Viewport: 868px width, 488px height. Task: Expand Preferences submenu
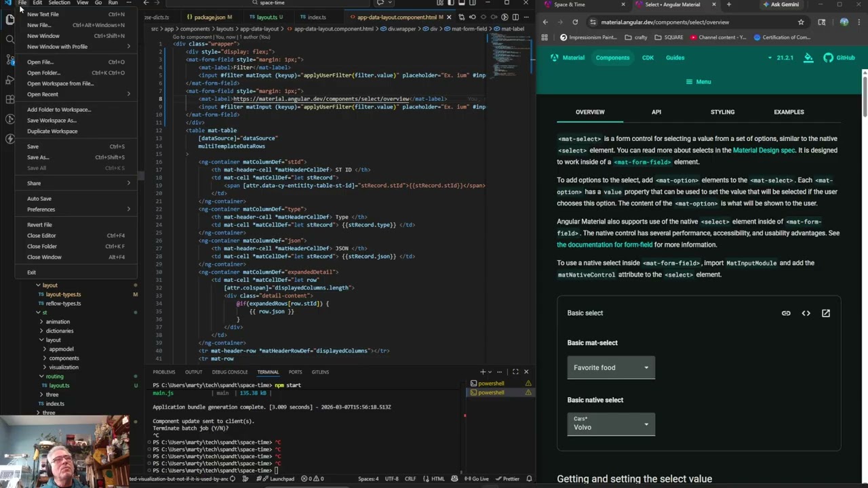pos(76,209)
